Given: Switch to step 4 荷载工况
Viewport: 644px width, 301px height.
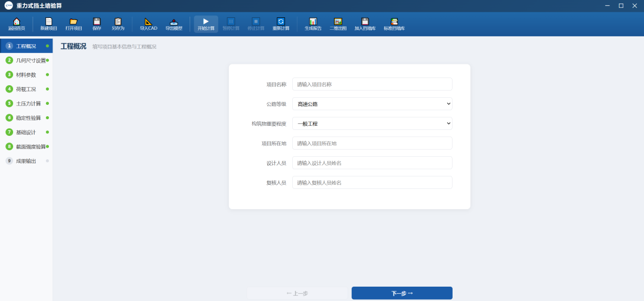Looking at the screenshot, I should click(x=26, y=89).
